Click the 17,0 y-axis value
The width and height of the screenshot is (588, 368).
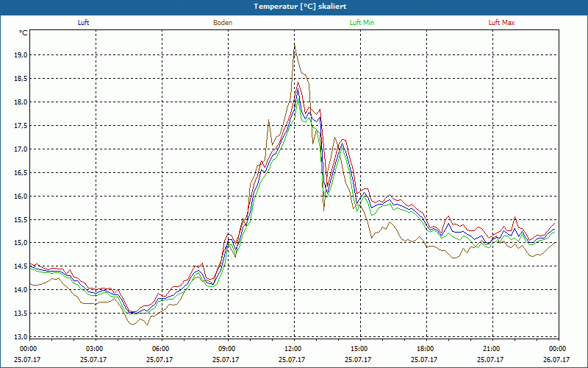tap(22, 149)
